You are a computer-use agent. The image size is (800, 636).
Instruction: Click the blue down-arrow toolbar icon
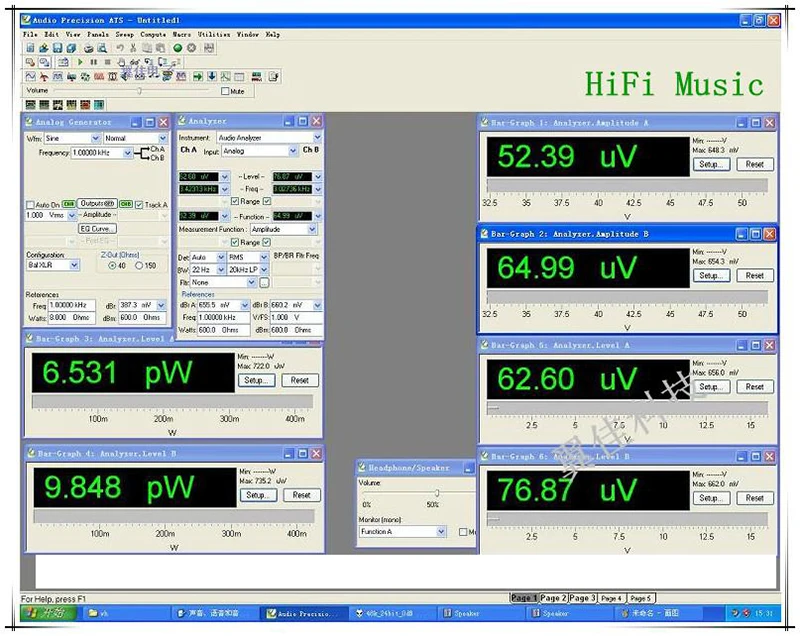pyautogui.click(x=211, y=77)
